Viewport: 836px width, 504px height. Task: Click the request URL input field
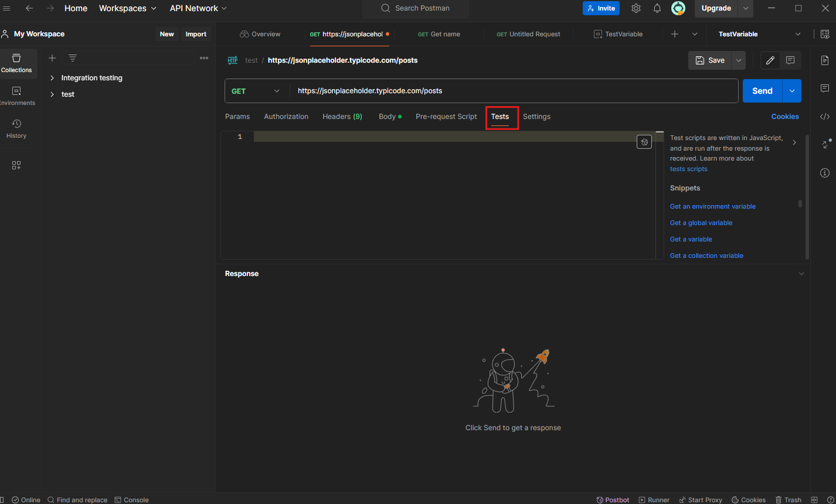click(514, 91)
